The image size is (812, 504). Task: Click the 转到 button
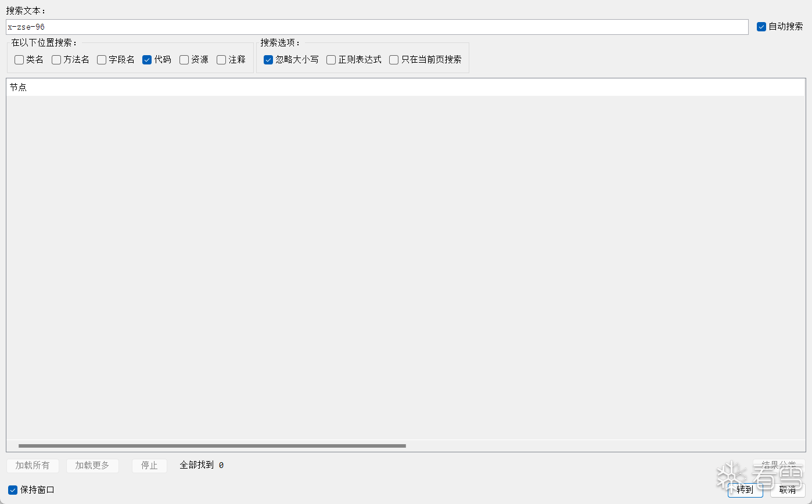coord(745,490)
